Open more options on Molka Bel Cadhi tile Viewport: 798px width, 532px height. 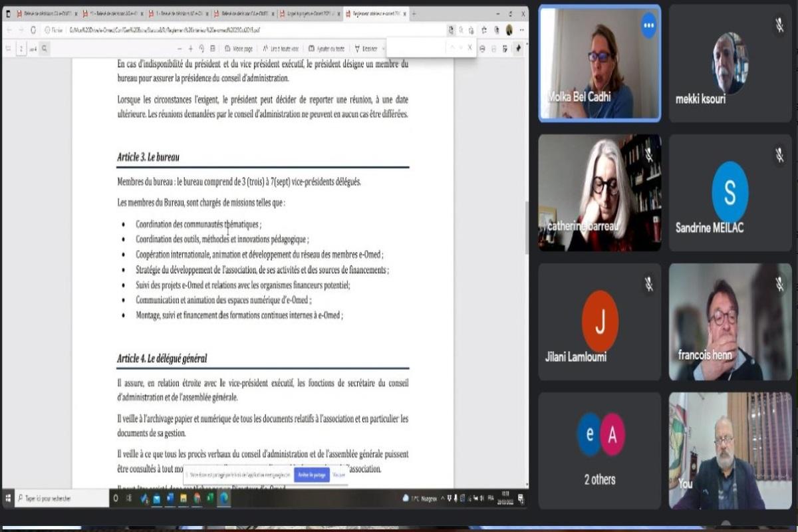pos(648,25)
